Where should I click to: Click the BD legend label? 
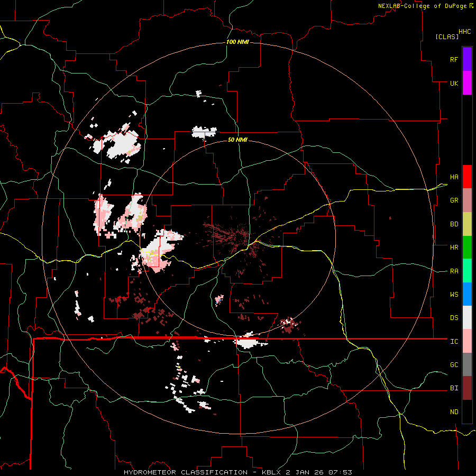[454, 224]
